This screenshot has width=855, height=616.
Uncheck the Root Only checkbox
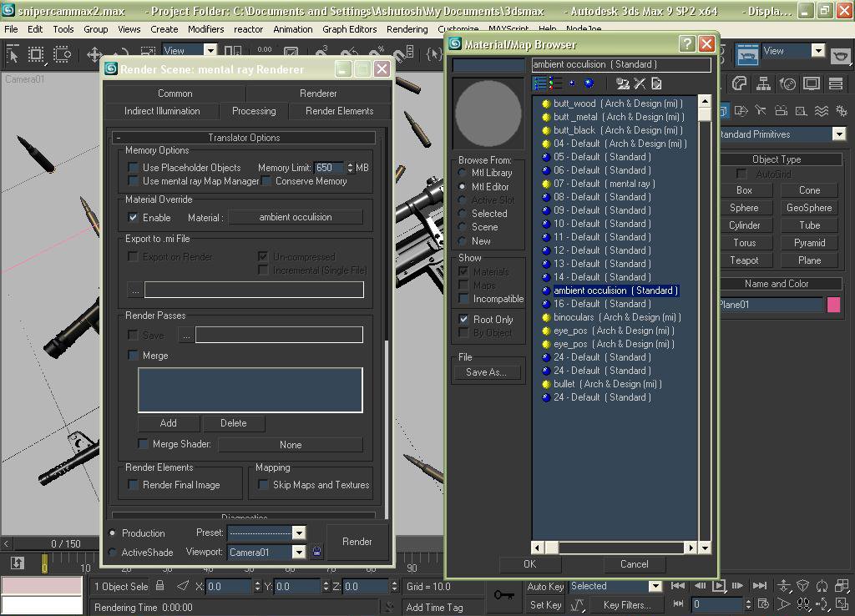pos(463,320)
